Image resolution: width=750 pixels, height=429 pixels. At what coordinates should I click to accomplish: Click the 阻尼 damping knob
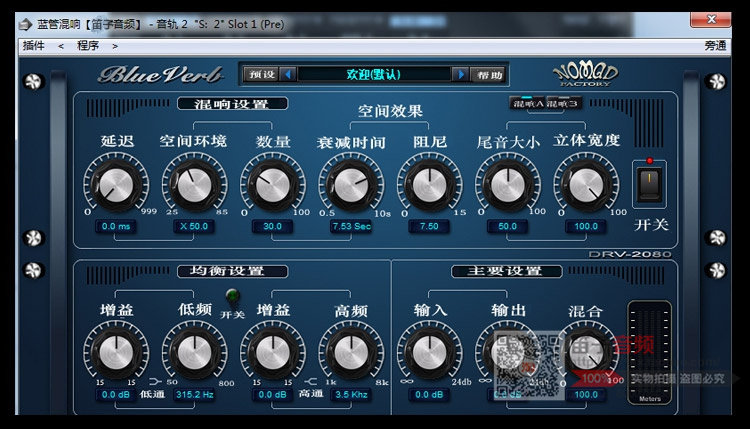tap(430, 185)
